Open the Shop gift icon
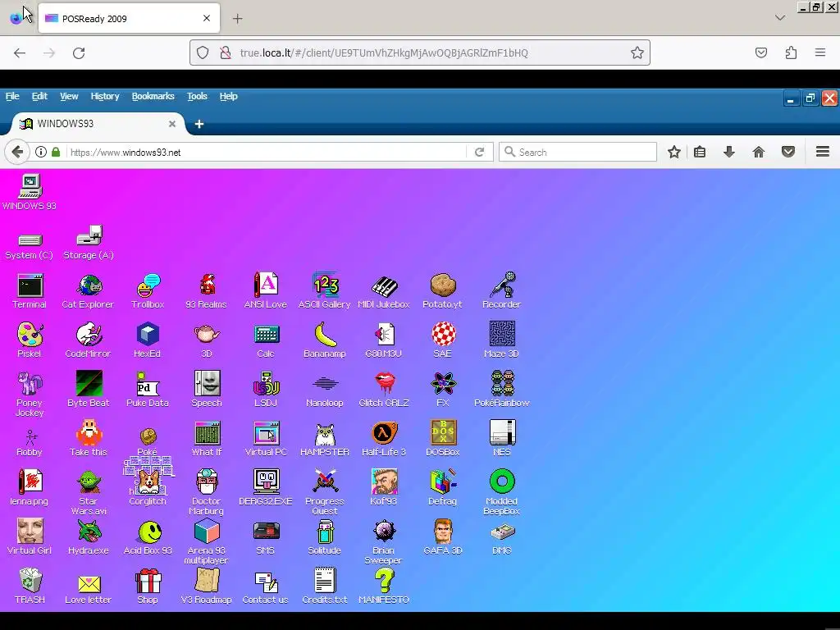The image size is (840, 630). (148, 587)
